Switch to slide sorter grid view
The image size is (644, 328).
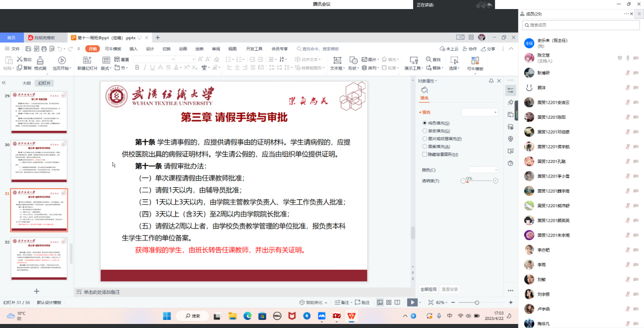click(389, 302)
